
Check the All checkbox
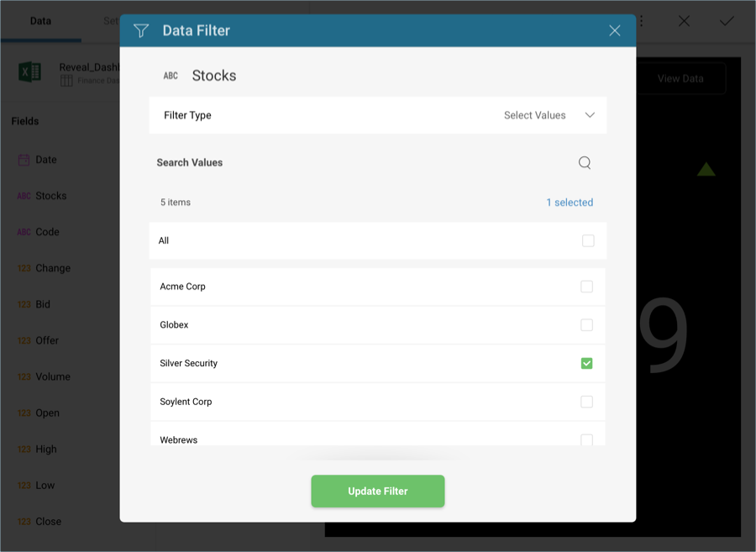pyautogui.click(x=588, y=240)
